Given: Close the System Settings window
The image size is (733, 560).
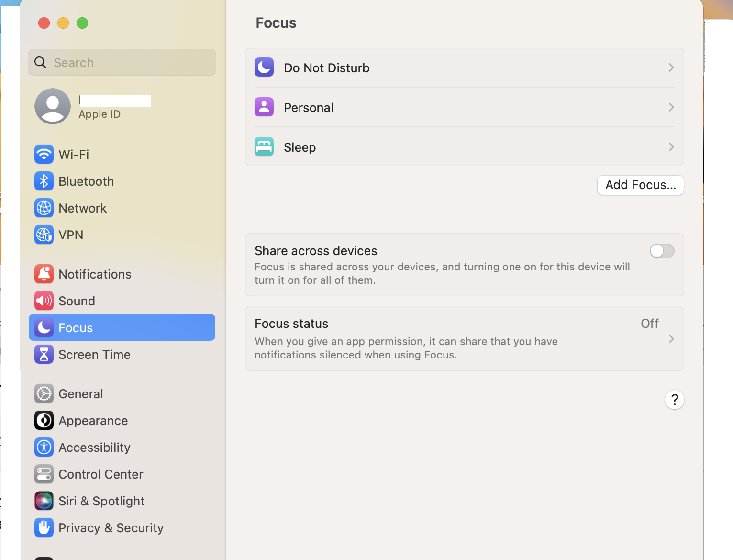Looking at the screenshot, I should point(44,23).
